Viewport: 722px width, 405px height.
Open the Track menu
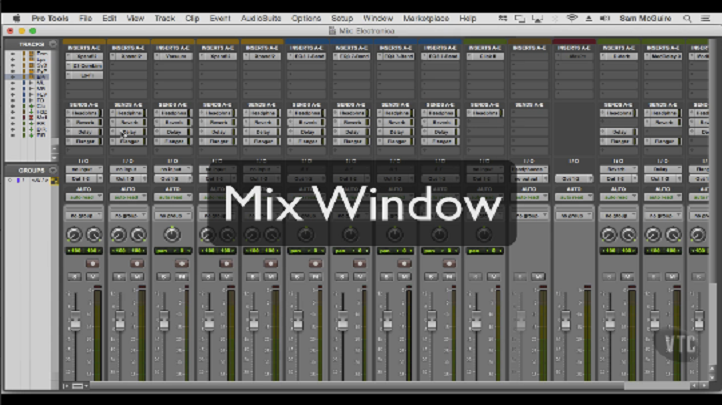click(x=164, y=18)
